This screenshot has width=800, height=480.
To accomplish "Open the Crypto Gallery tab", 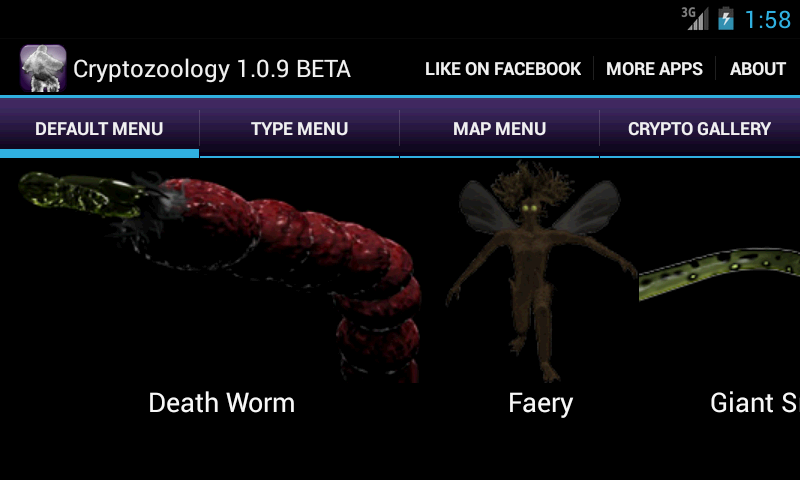I will coord(699,129).
